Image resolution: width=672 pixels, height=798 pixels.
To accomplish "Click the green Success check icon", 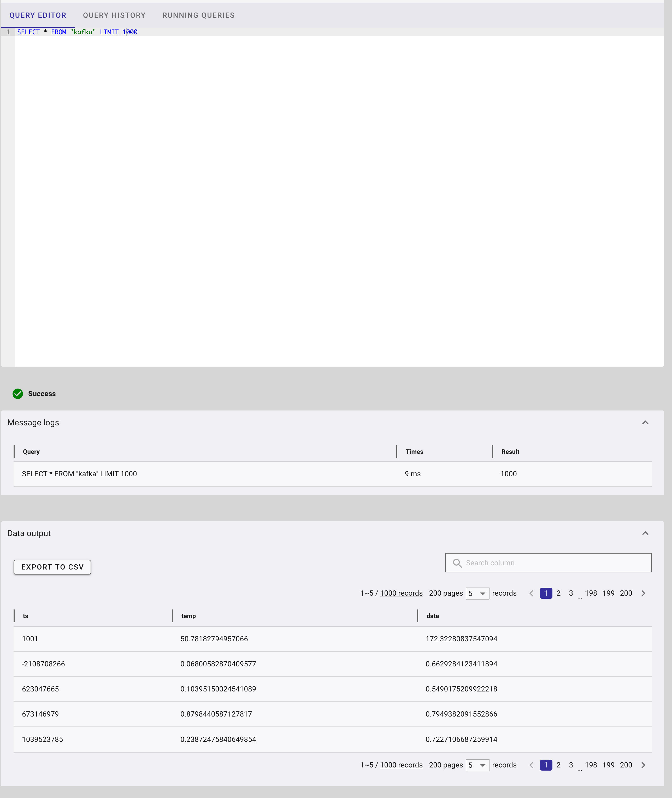I will pos(17,394).
